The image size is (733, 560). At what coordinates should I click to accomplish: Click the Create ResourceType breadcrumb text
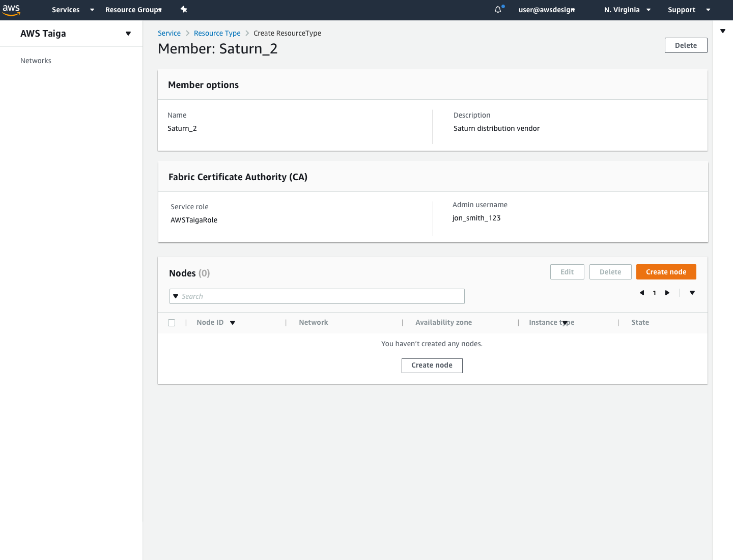[x=287, y=33]
